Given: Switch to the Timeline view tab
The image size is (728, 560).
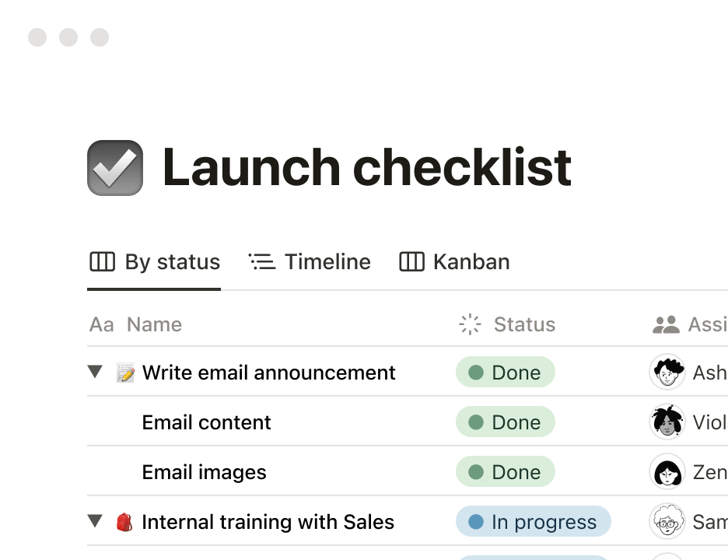Looking at the screenshot, I should [x=310, y=262].
